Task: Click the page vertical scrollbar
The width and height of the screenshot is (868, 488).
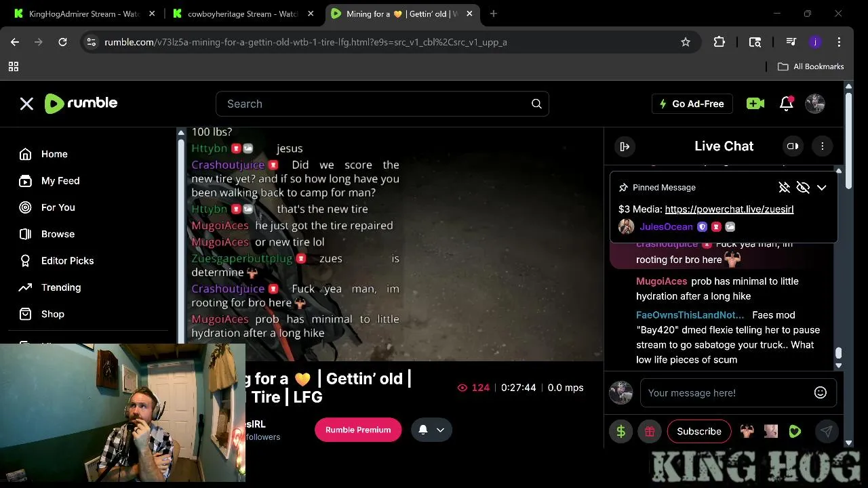Action: (848, 141)
